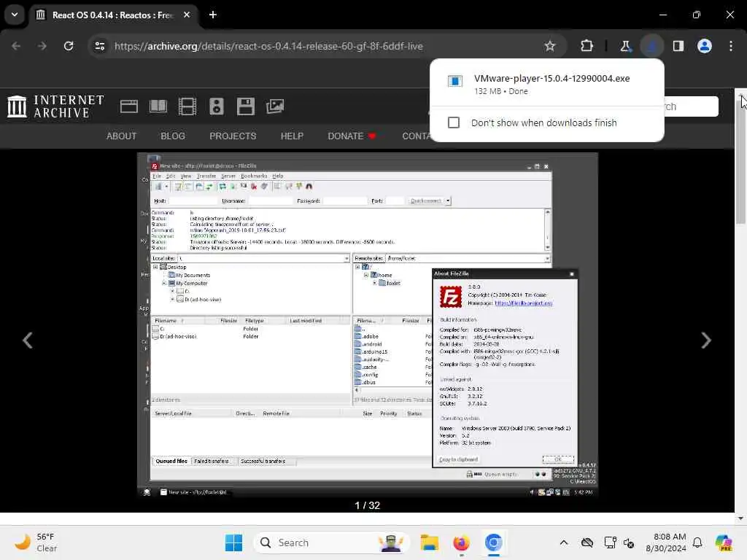Check Don't show when downloads finish
This screenshot has height=560, width=747.
(x=454, y=122)
